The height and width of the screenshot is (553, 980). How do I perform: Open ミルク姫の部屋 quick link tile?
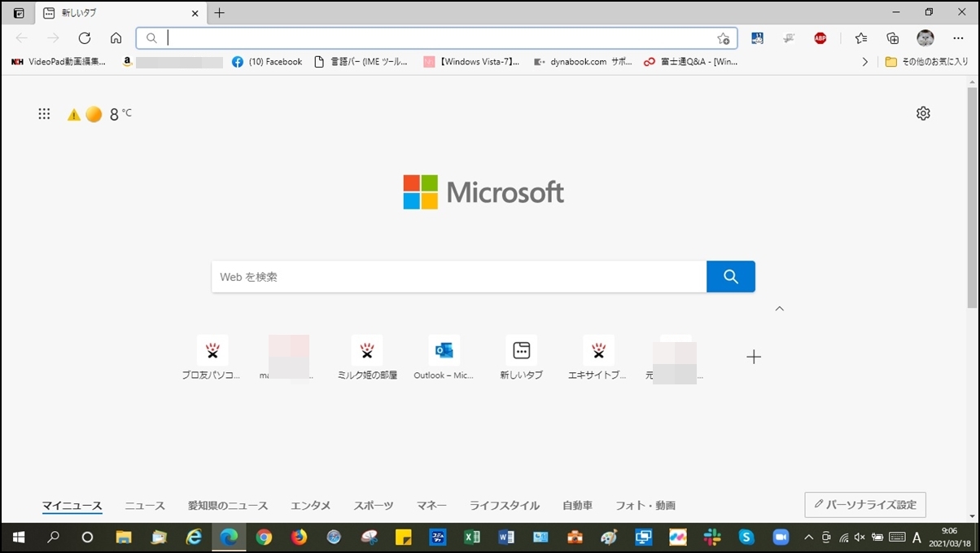pos(367,358)
